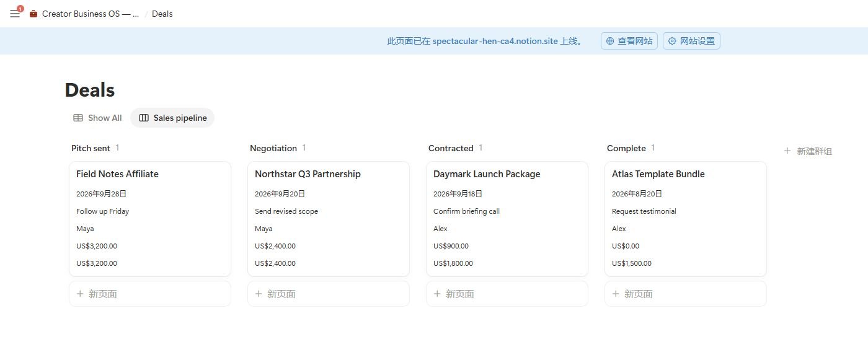Add 新页面 under Complete column
This screenshot has width=868, height=347.
pos(686,294)
